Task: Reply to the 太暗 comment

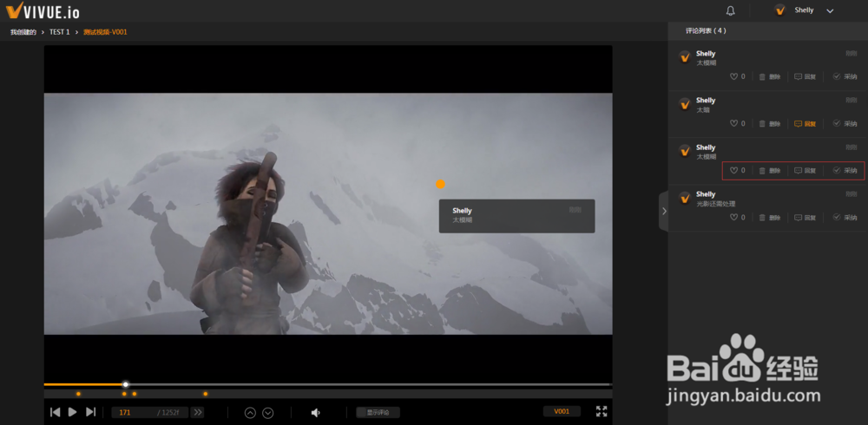Action: point(805,124)
